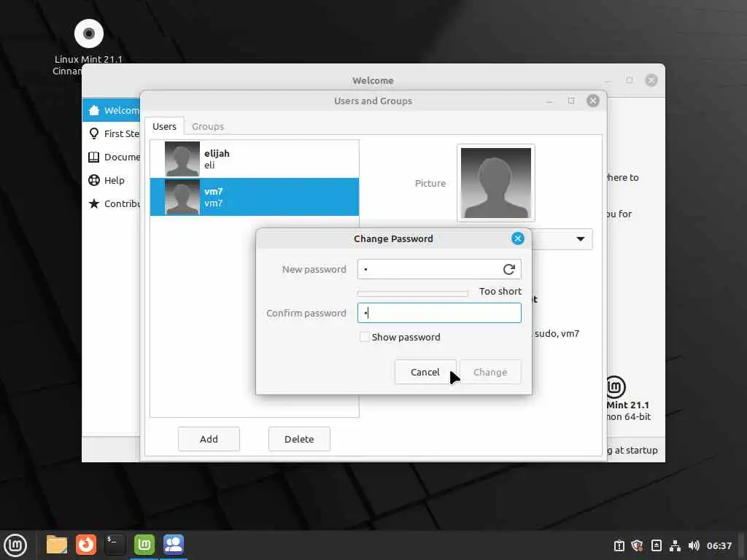The width and height of the screenshot is (747, 560).
Task: Switch to Welcome app in taskbar
Action: click(144, 545)
